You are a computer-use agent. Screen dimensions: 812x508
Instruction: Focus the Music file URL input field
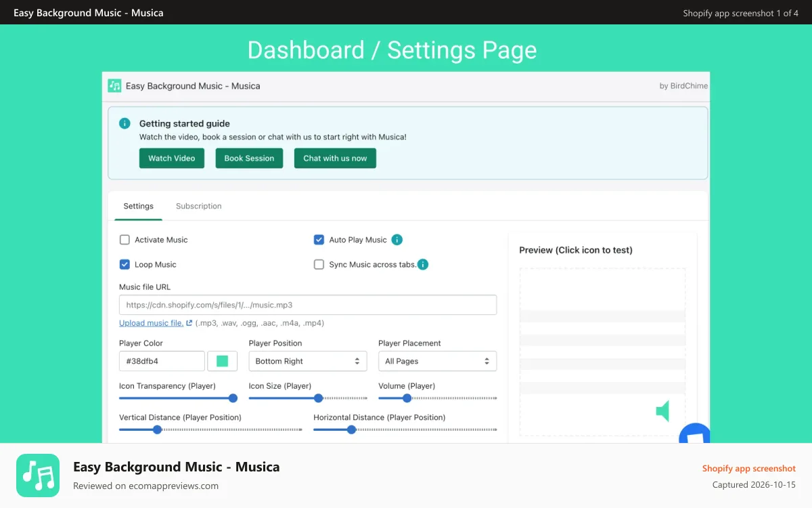point(308,305)
